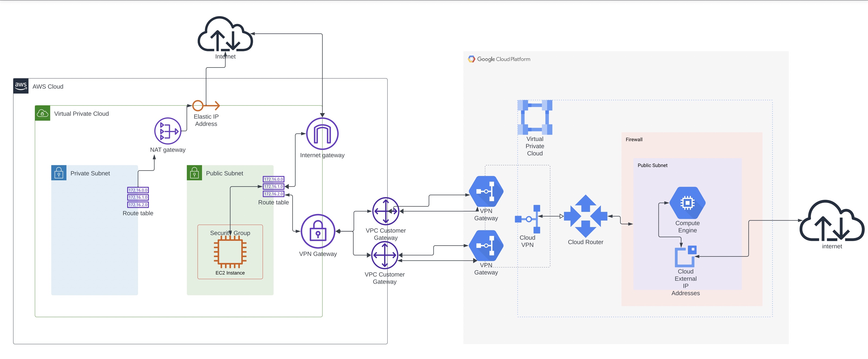The height and width of the screenshot is (359, 868).
Task: Select lower VPC Customer Gateway icon
Action: (385, 255)
